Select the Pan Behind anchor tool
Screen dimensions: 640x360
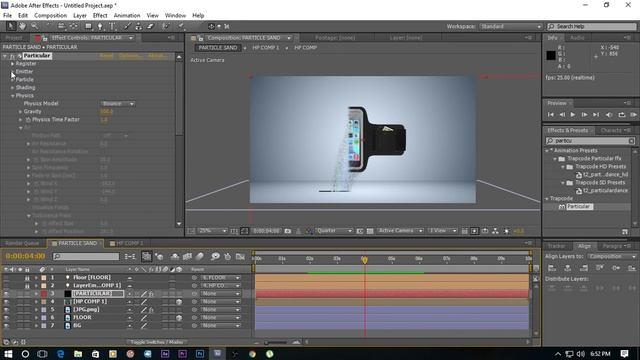73,26
